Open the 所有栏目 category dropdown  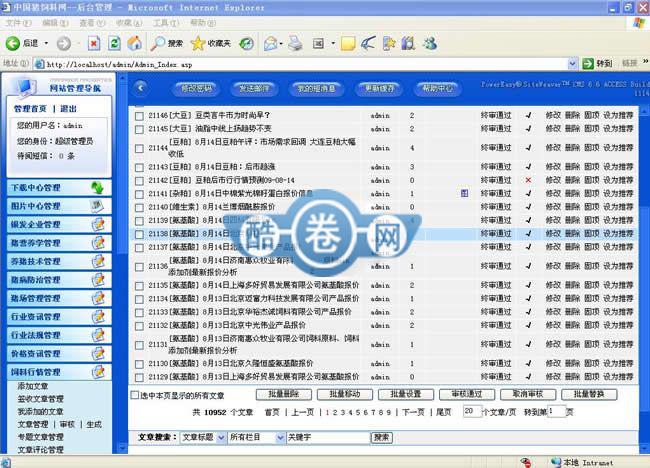click(280, 437)
